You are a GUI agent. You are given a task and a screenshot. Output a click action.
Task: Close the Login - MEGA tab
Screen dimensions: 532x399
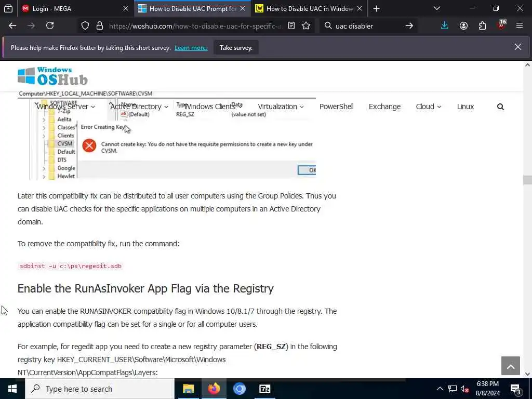click(126, 8)
